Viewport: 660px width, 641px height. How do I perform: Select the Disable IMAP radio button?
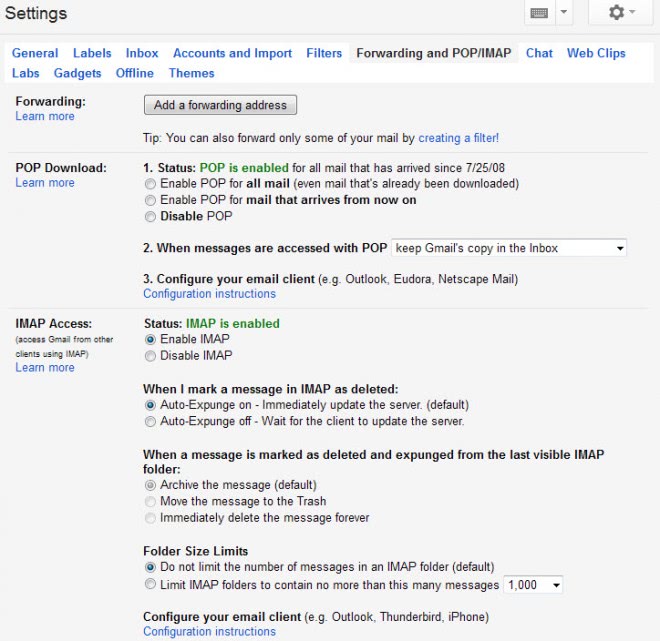tap(150, 355)
